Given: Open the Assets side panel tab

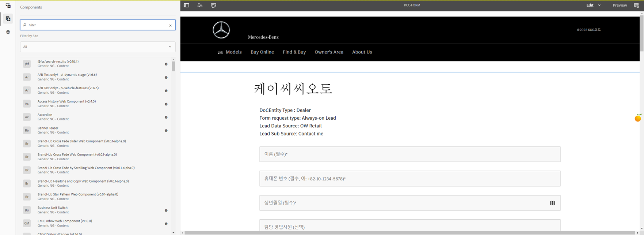Looking at the screenshot, I should coord(8,5).
